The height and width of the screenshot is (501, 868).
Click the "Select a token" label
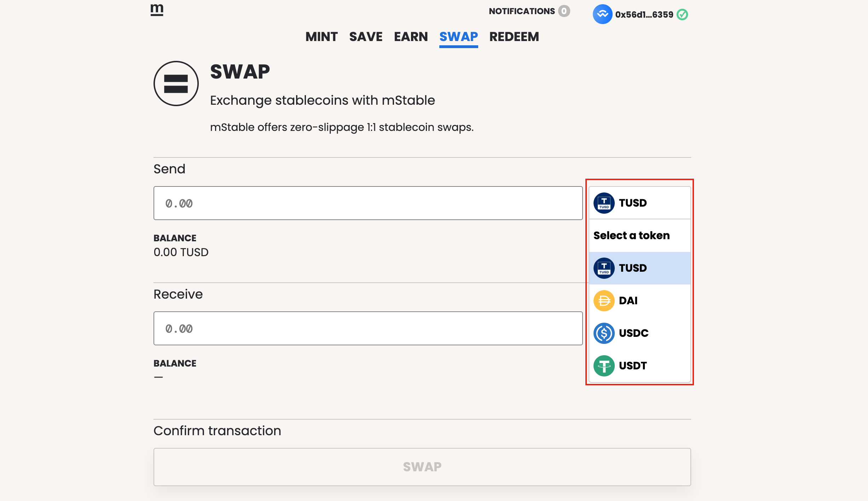[x=631, y=236]
